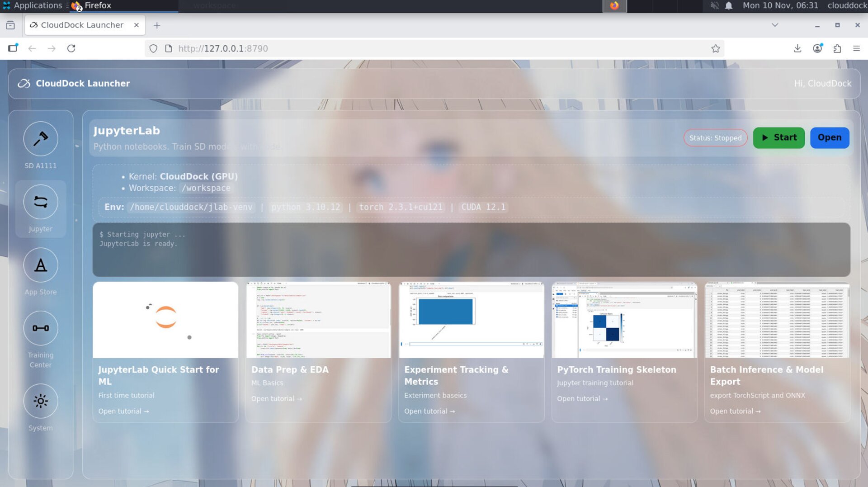Click the browser reload icon
The image size is (868, 487).
[x=71, y=48]
